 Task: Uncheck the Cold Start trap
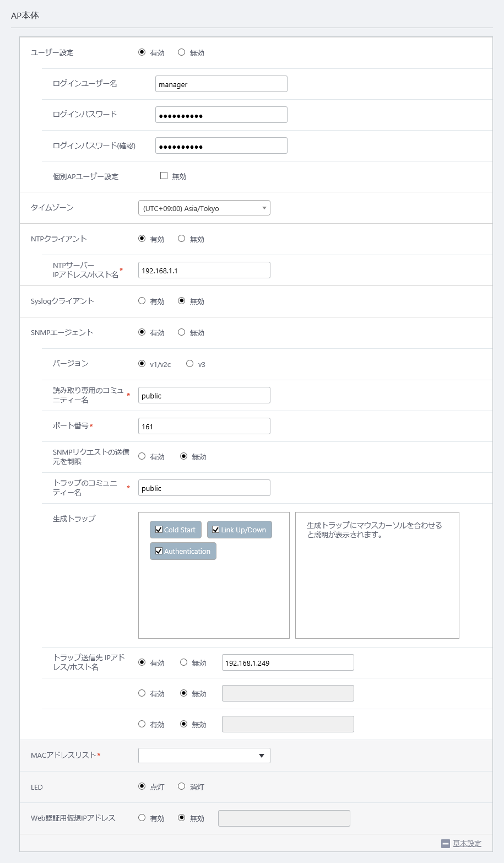(x=159, y=530)
